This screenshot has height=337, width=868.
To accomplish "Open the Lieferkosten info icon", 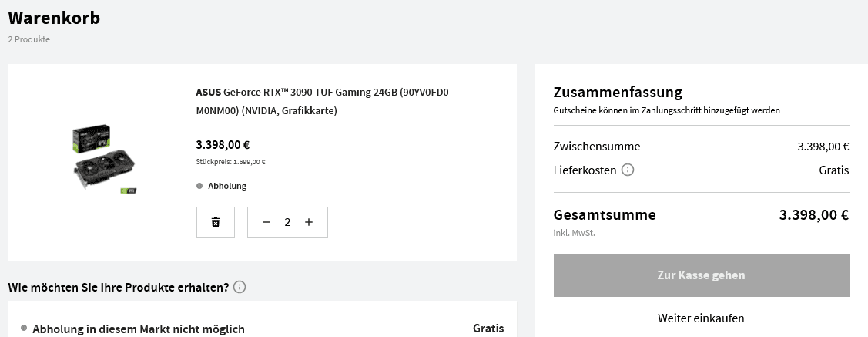I will (628, 170).
